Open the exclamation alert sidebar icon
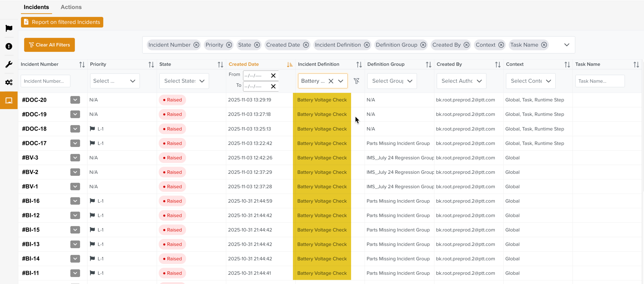Screen dimensions: 644x284 click(x=9, y=46)
